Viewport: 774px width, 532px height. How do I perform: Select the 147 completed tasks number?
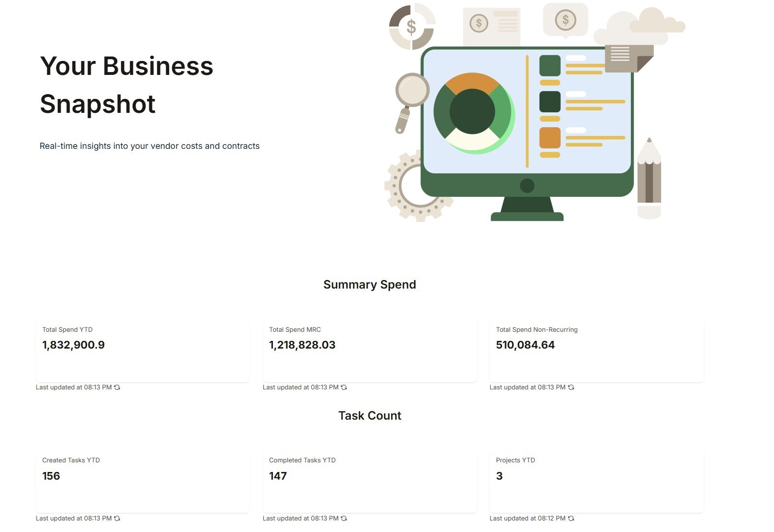click(278, 476)
